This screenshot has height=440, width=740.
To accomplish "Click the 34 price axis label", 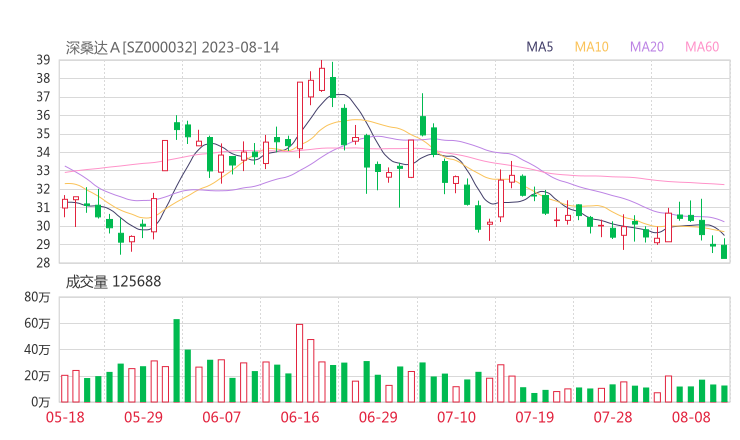I will point(43,152).
